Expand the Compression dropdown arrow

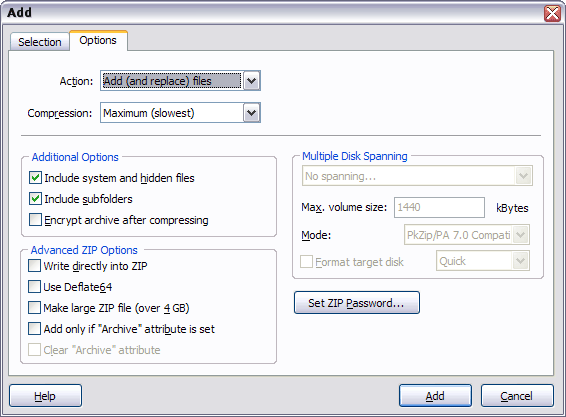(x=252, y=113)
